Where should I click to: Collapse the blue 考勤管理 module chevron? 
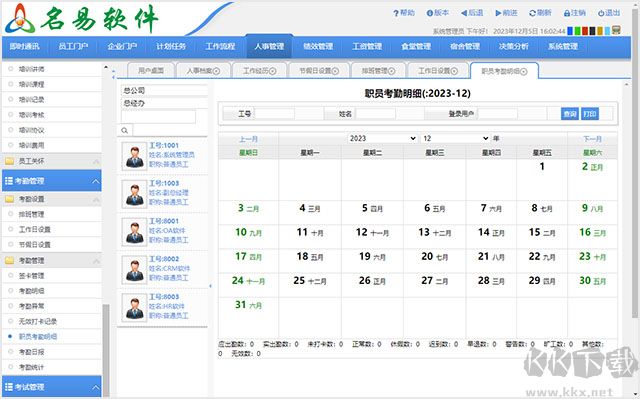(x=96, y=181)
